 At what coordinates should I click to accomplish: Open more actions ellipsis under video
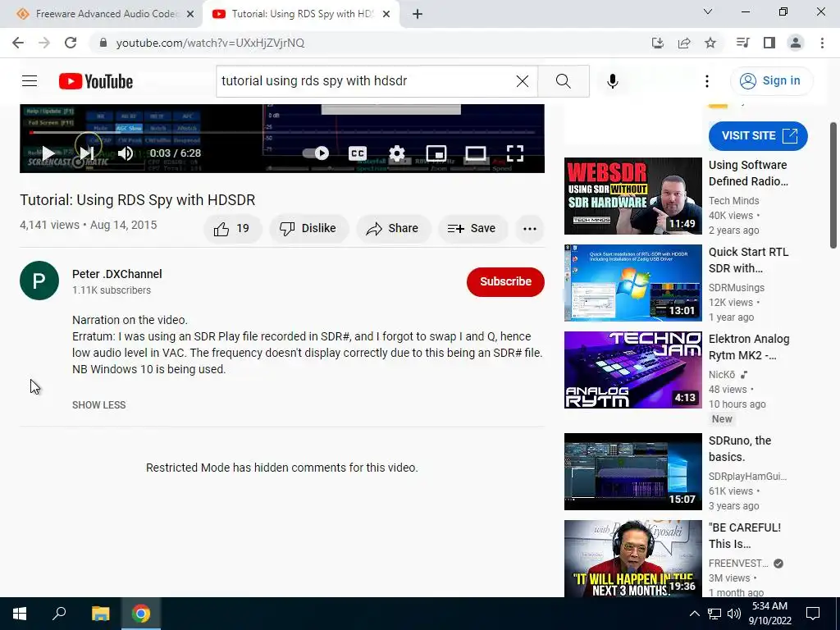pyautogui.click(x=530, y=229)
